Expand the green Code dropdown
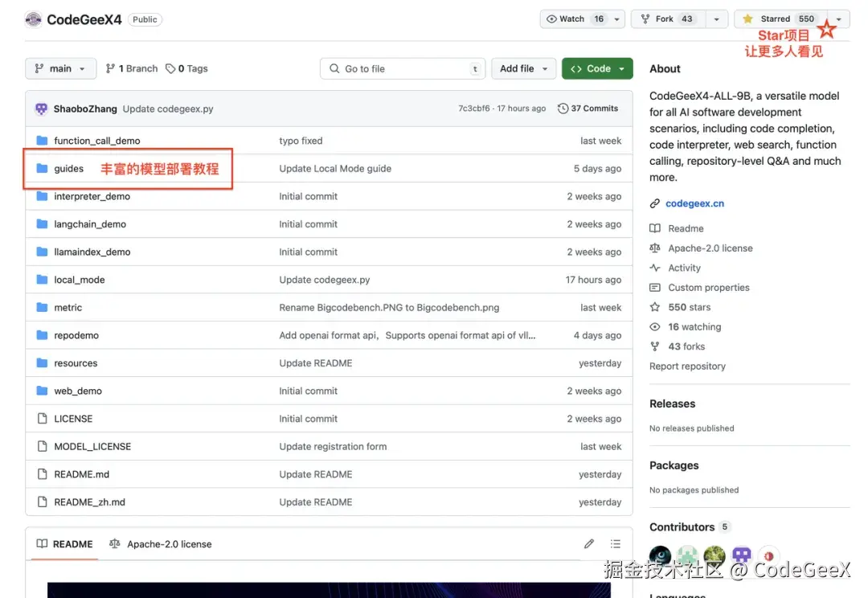The width and height of the screenshot is (868, 598). click(597, 68)
